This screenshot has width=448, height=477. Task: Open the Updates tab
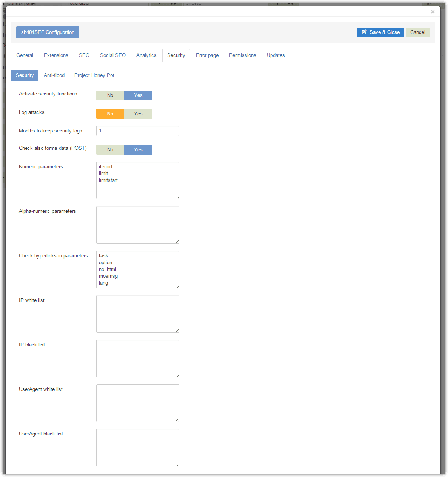[276, 55]
